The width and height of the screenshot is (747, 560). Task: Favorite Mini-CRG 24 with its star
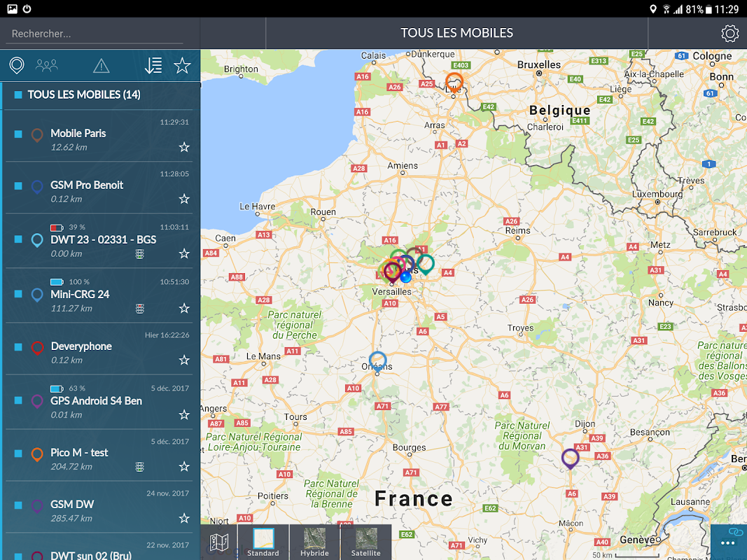tap(184, 308)
